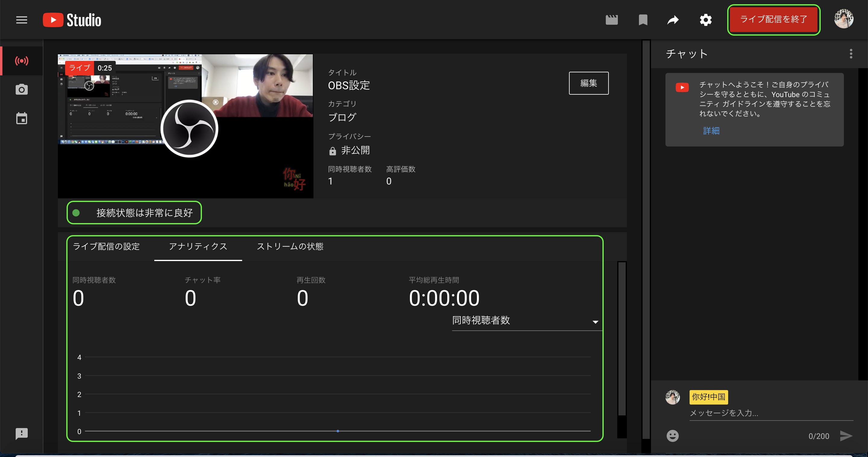Image resolution: width=868 pixels, height=457 pixels.
Task: End the live stream with ライブ配信を終了
Action: (774, 20)
